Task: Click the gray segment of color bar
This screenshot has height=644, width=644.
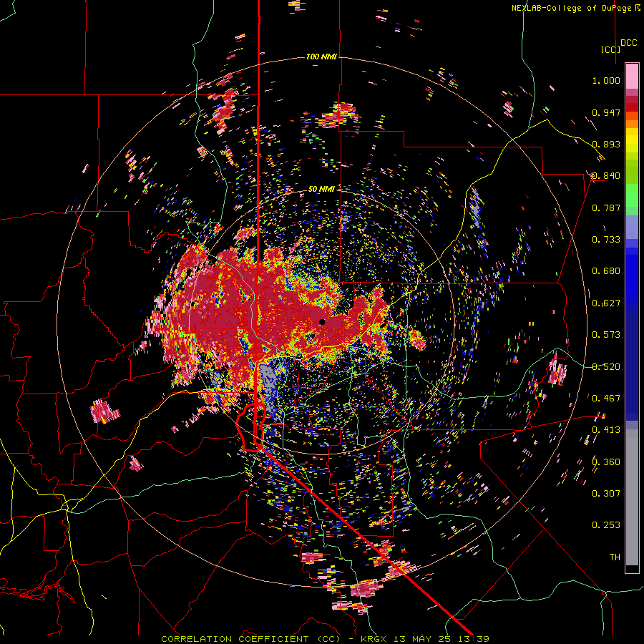Action: [632, 497]
